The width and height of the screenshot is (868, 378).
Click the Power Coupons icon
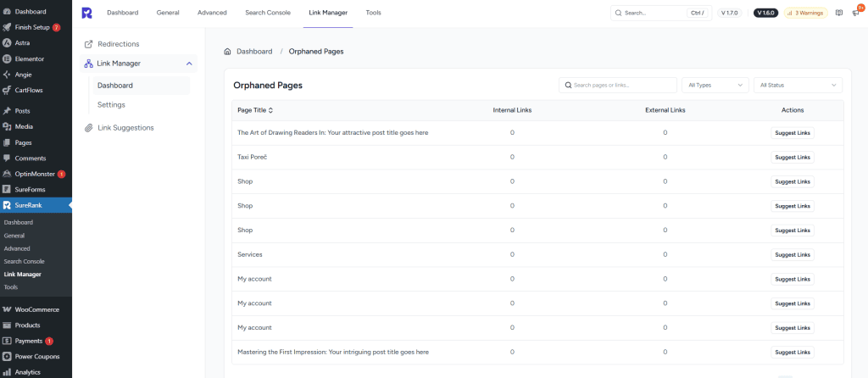click(7, 357)
